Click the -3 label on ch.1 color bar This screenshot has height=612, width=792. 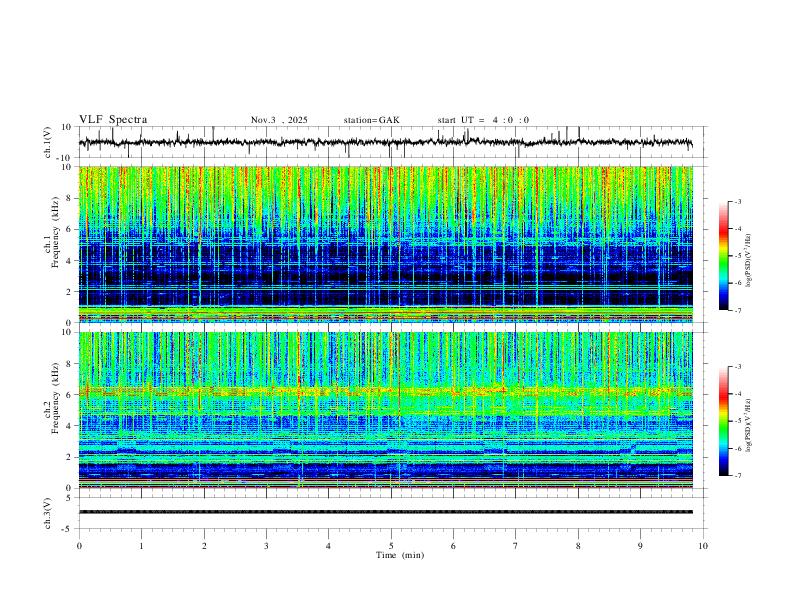[x=737, y=201]
